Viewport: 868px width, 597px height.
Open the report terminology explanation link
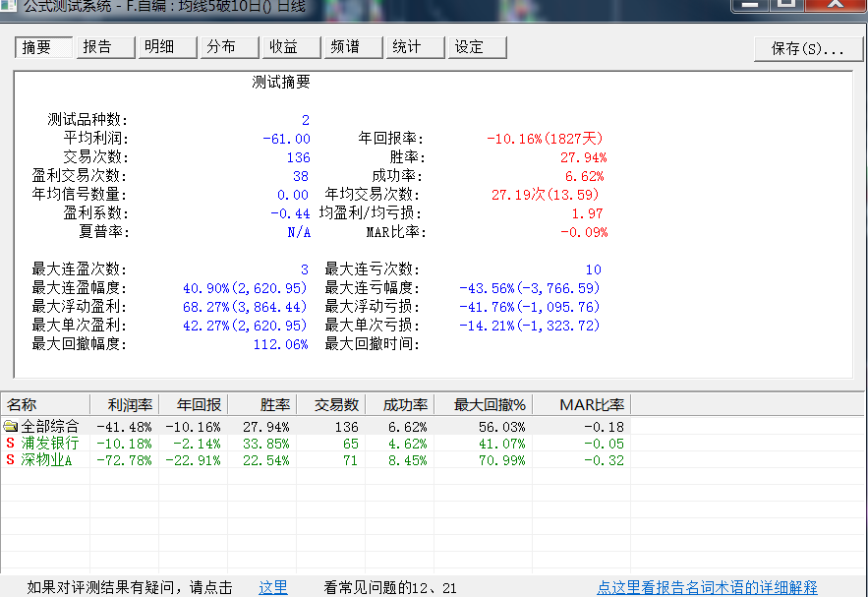pos(707,587)
